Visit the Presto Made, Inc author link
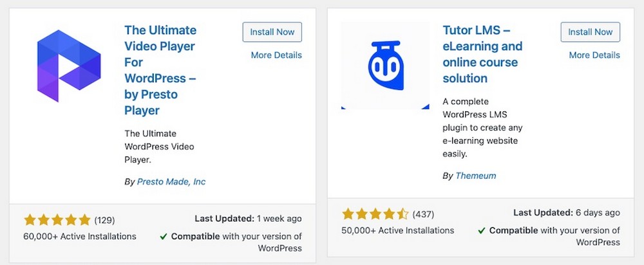Viewport: 644px width, 265px height. [171, 182]
